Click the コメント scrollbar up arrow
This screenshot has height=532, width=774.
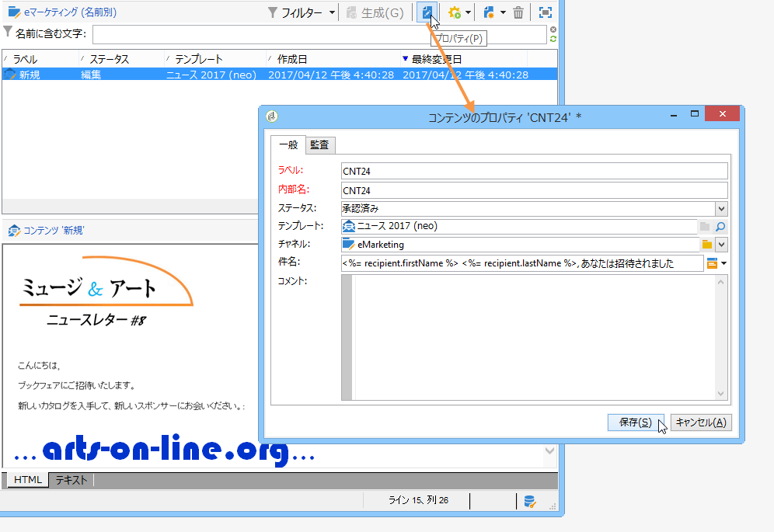tap(720, 282)
